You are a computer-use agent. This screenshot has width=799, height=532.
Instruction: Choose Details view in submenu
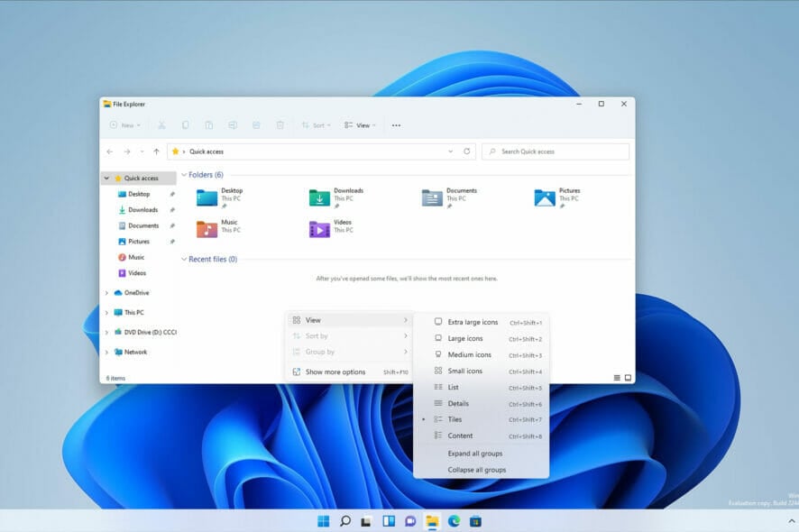pos(458,403)
